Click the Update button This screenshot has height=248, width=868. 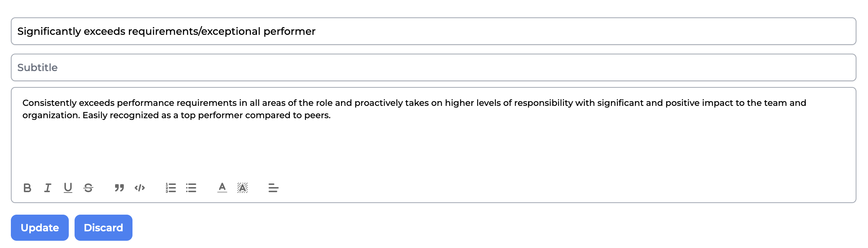pyautogui.click(x=40, y=228)
